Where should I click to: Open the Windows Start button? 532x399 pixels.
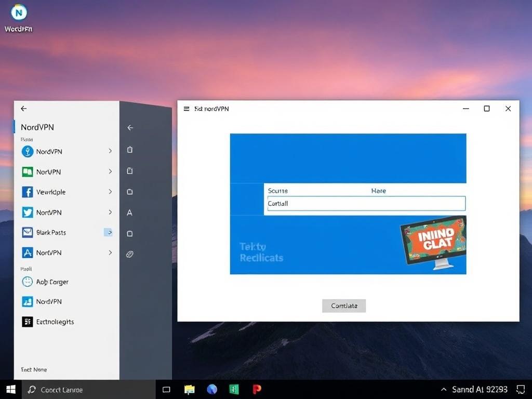click(x=11, y=390)
